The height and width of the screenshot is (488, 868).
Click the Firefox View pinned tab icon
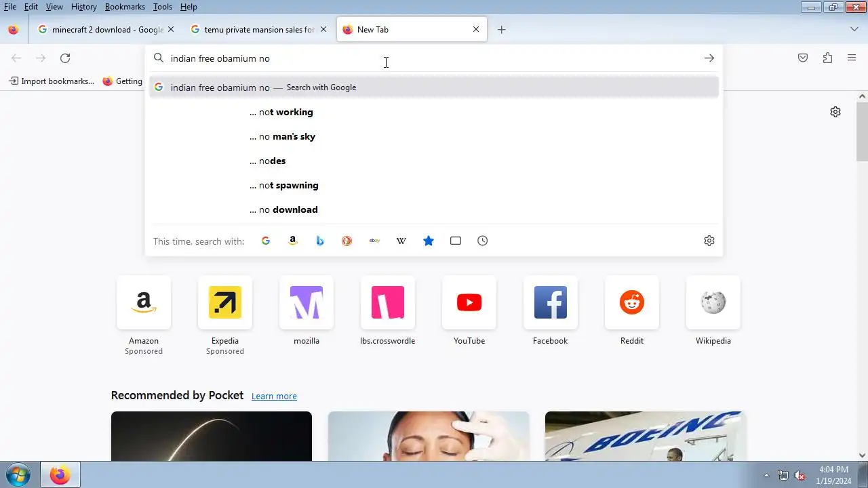[14, 30]
